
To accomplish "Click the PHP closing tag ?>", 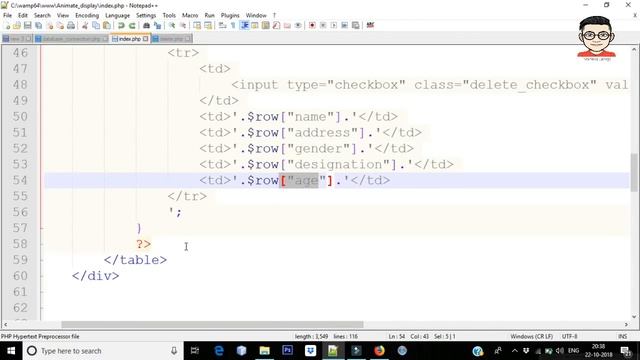I will pos(143,244).
